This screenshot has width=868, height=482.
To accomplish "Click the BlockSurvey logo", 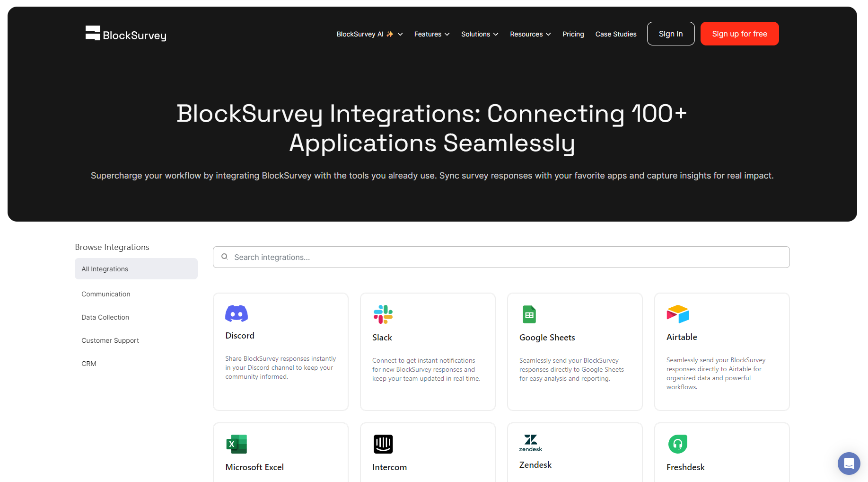I will pos(126,34).
